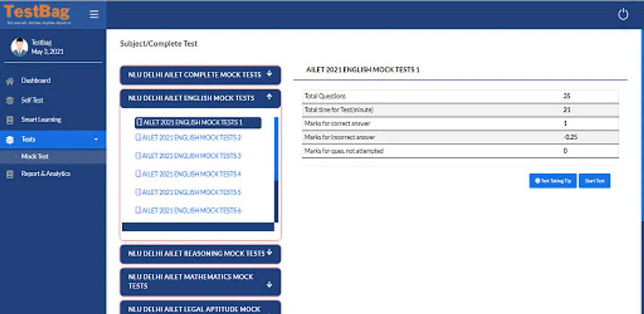Click the mock test list horizontal scrollbar

(x=198, y=227)
